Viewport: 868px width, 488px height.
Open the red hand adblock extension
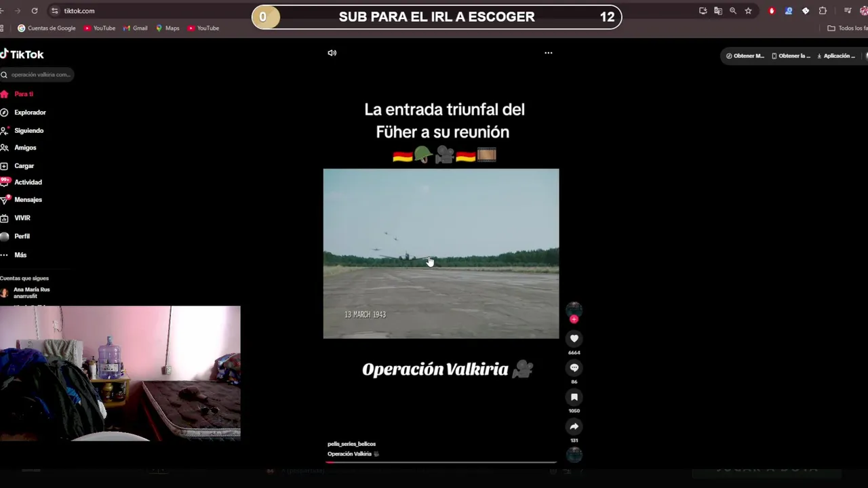[x=772, y=11]
